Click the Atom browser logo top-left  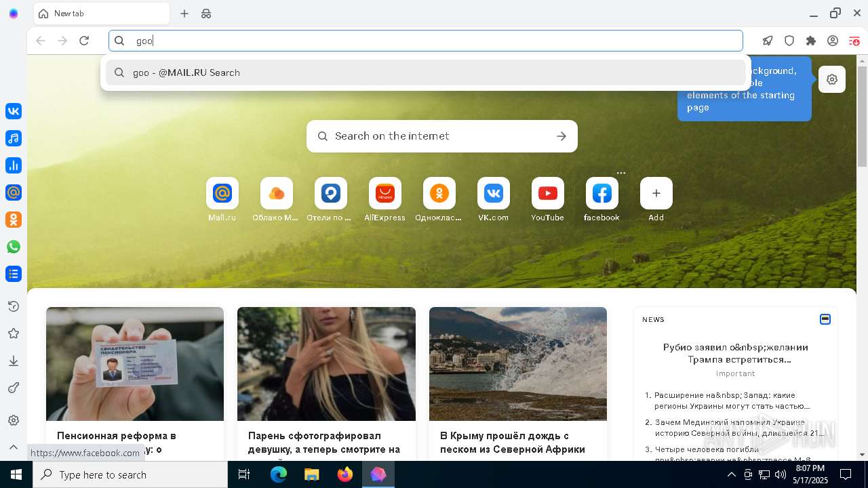coord(14,14)
